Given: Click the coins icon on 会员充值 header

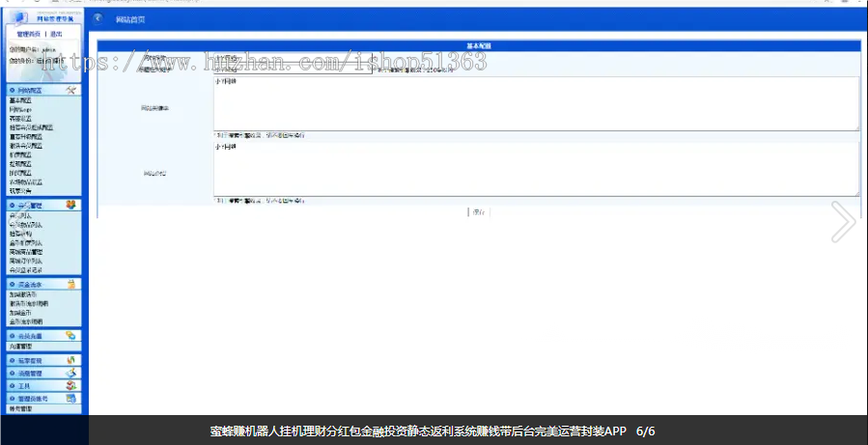Looking at the screenshot, I should [x=70, y=335].
